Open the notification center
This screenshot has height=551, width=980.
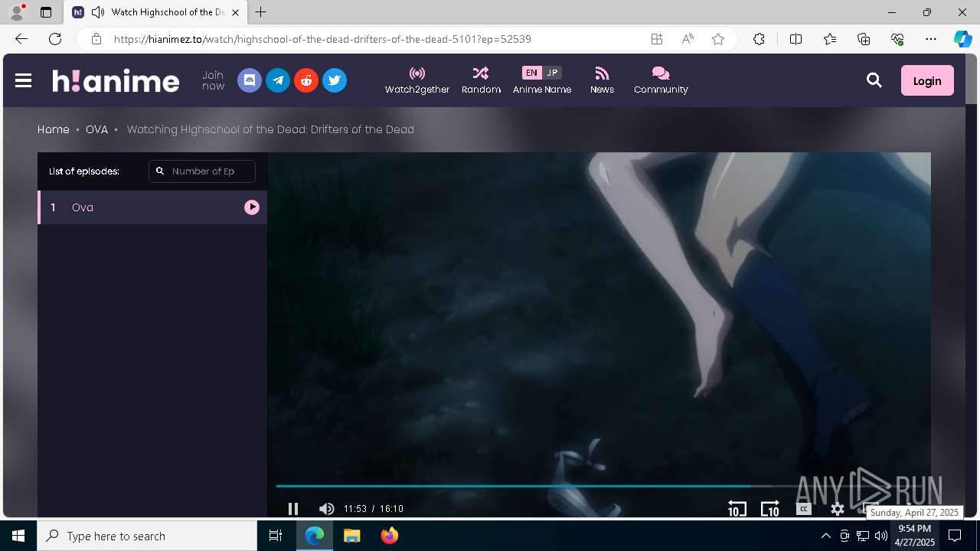(955, 536)
